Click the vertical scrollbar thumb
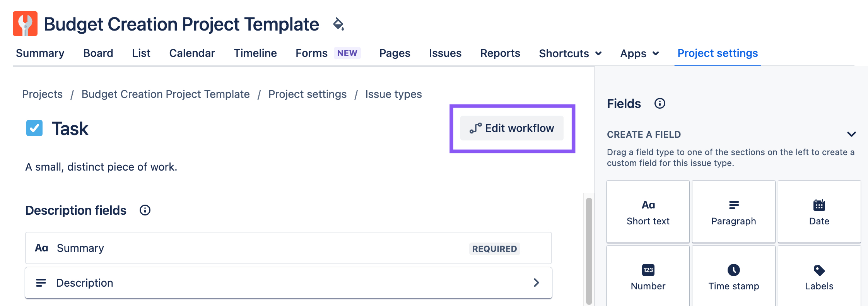The image size is (868, 306). [x=589, y=251]
